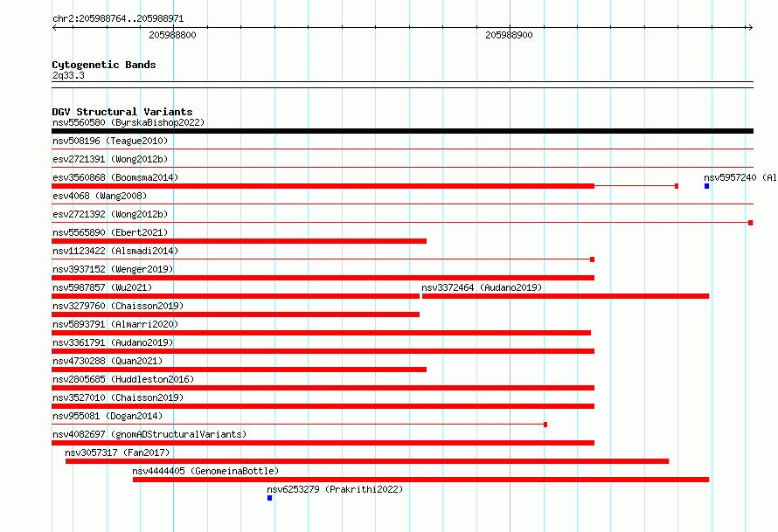Open variant nsv3937152 (Wenger2019)
This screenshot has height=532, width=778.
point(113,269)
